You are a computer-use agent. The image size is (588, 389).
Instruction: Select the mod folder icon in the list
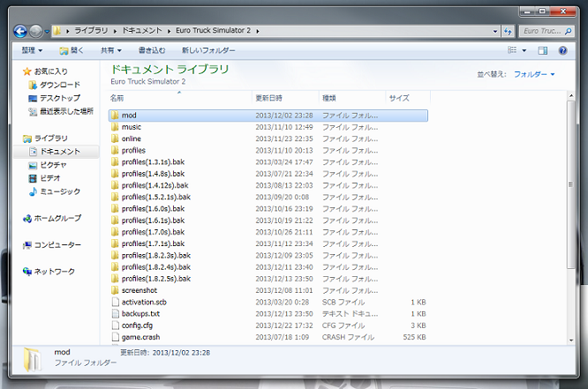click(x=115, y=115)
